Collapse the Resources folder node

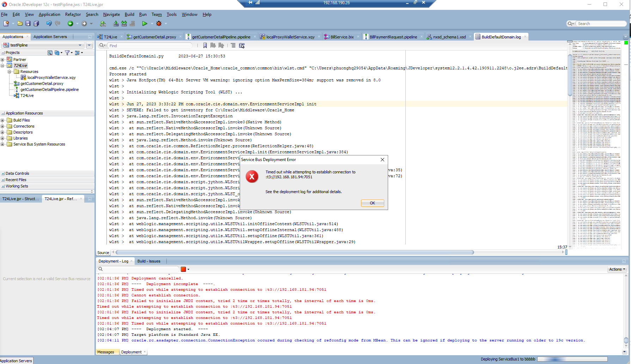pos(10,72)
